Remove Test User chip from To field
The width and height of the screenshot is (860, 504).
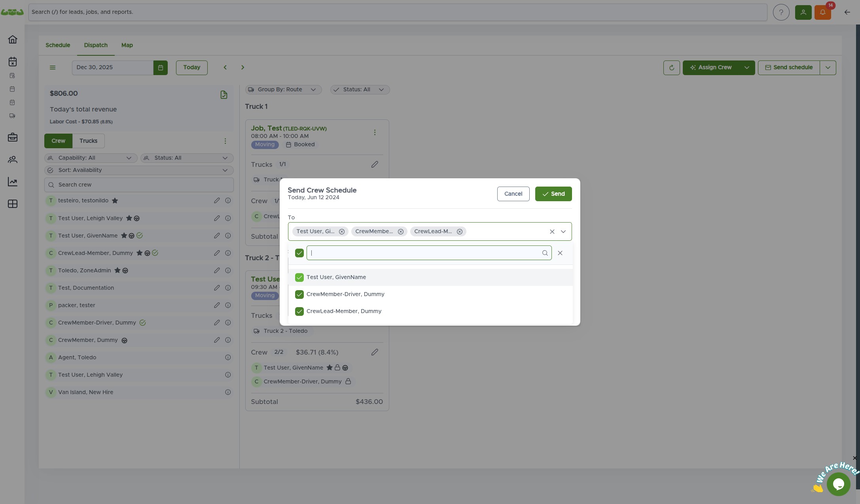pos(342,232)
